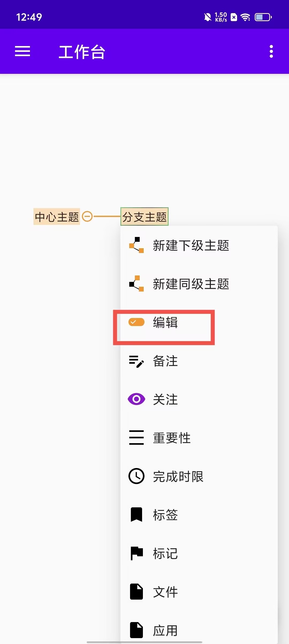This screenshot has height=644, width=289.
Task: Click the bookmark icon for 标签
Action: (x=136, y=515)
